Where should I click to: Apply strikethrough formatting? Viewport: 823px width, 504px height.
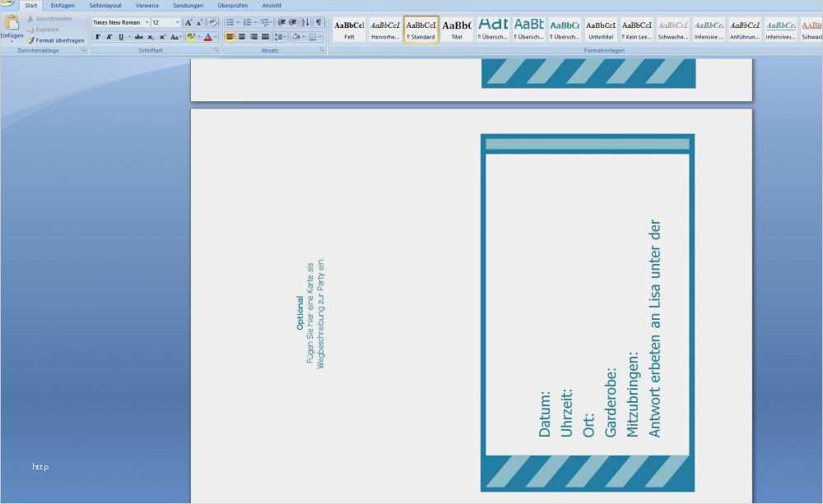click(138, 37)
